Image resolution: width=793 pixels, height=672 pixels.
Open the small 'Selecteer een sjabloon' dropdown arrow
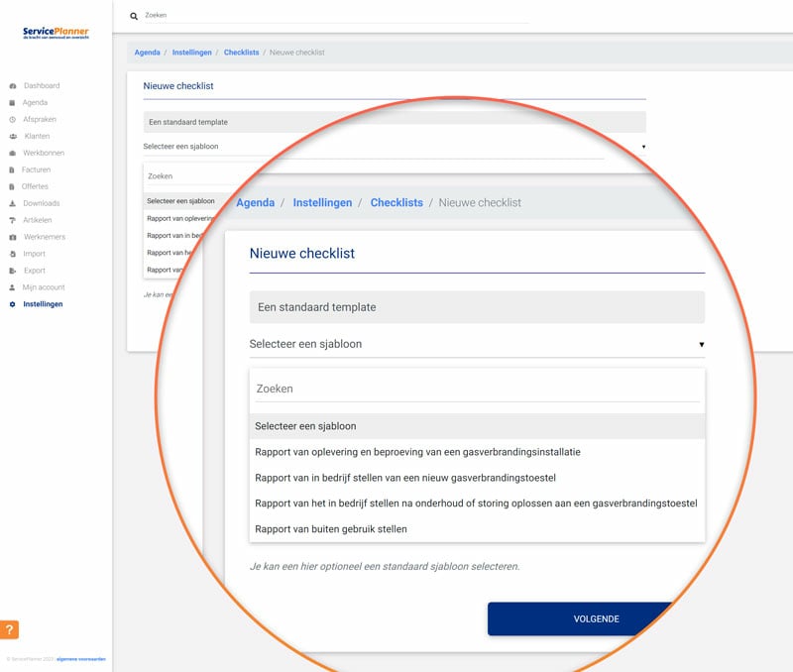(x=643, y=147)
